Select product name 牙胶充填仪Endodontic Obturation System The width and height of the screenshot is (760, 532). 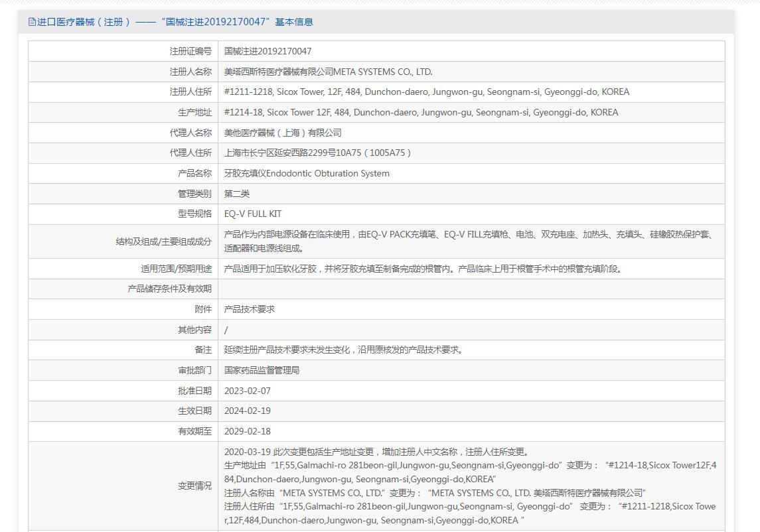tap(307, 173)
